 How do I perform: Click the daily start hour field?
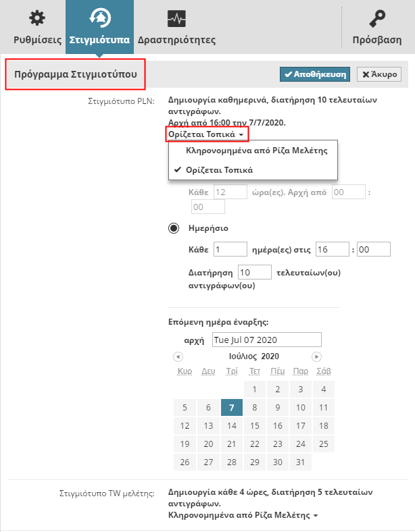[x=331, y=249]
